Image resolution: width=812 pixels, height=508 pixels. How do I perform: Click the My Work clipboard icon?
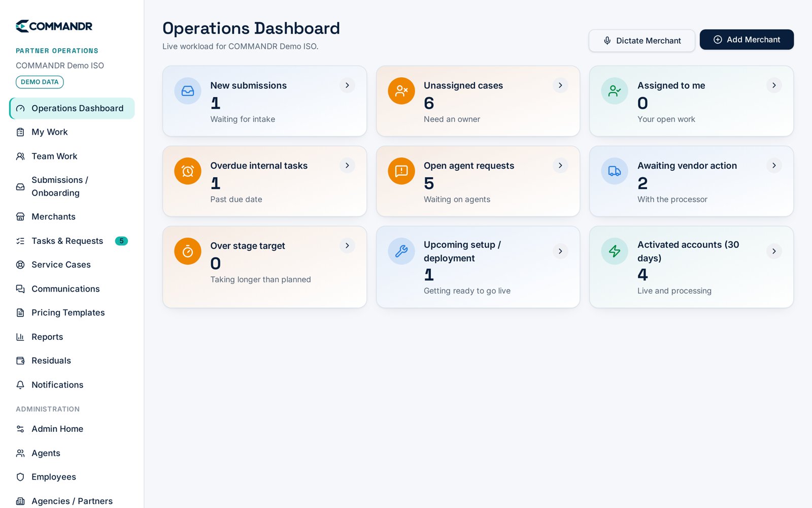pos(20,132)
